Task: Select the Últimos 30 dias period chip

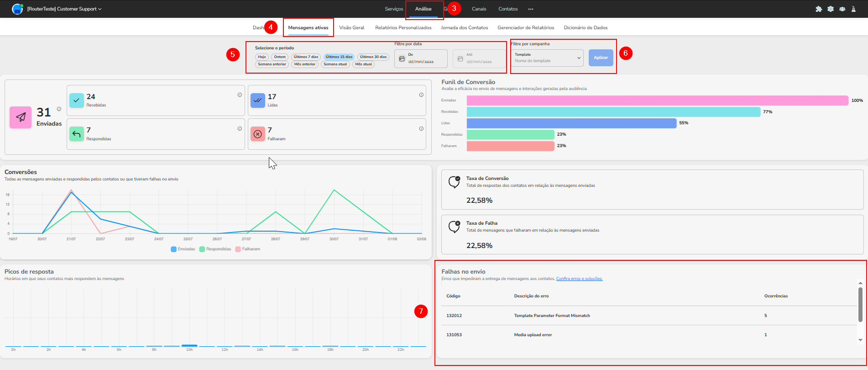Action: coord(373,57)
